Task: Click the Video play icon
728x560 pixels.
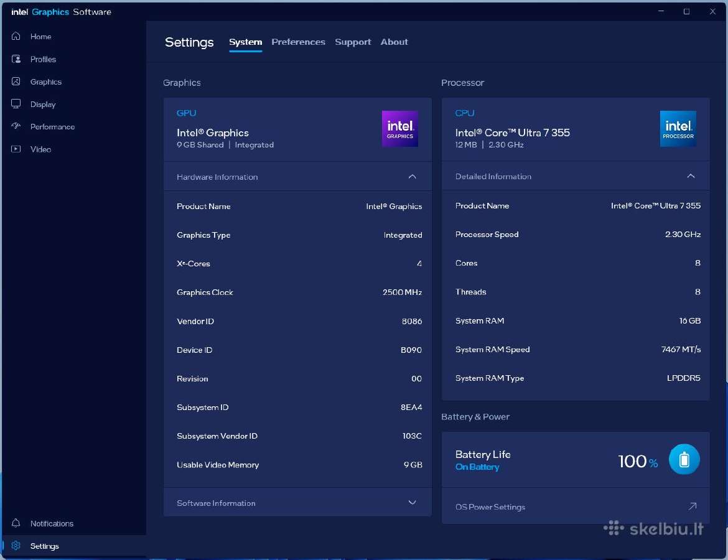Action: coord(16,149)
